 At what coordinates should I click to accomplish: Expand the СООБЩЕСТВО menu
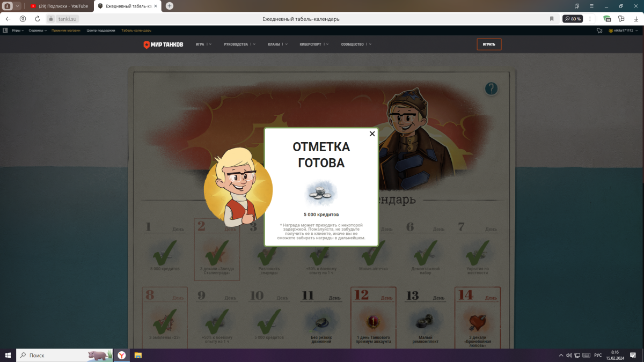pos(355,45)
